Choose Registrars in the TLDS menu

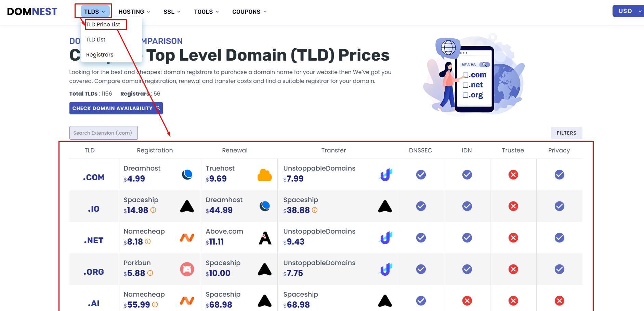(x=100, y=54)
